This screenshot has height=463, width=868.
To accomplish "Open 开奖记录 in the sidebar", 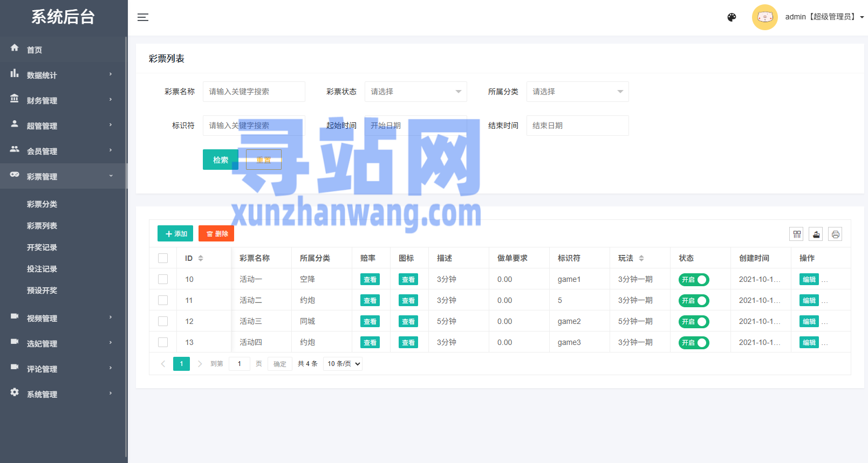I will 42,247.
